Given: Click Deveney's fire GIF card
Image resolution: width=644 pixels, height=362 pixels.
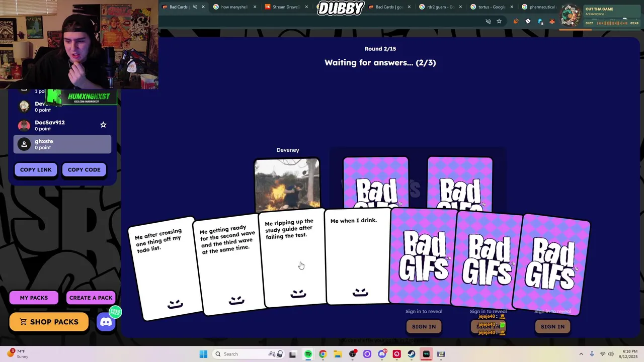Looking at the screenshot, I should click(x=287, y=184).
